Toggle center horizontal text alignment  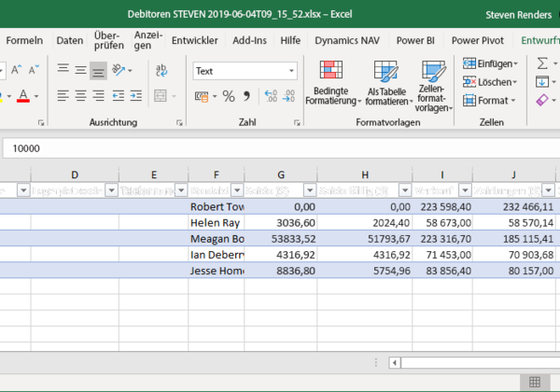tap(80, 96)
